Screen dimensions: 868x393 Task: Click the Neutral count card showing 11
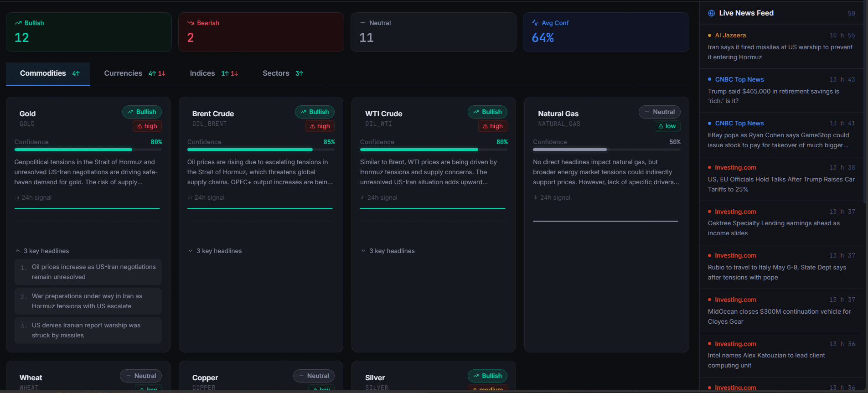click(434, 32)
